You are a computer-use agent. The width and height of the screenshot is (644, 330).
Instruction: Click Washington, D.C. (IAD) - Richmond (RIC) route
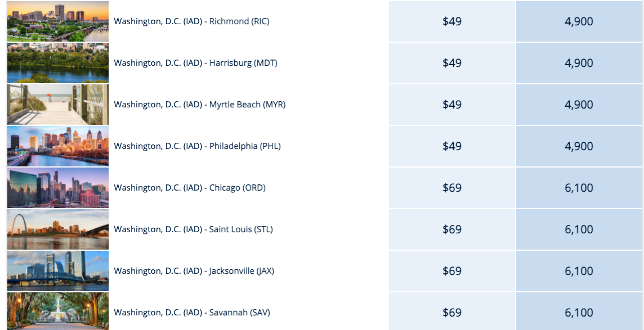pyautogui.click(x=191, y=21)
